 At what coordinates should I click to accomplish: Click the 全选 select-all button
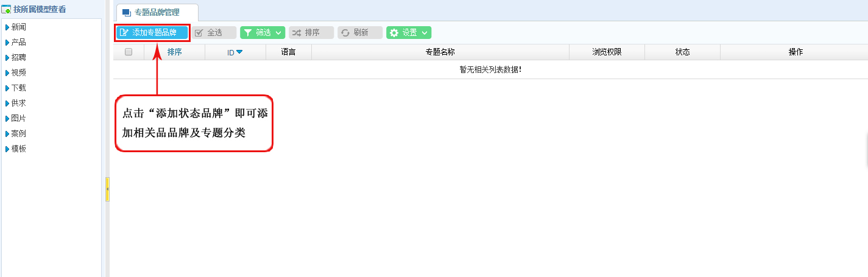tap(214, 33)
